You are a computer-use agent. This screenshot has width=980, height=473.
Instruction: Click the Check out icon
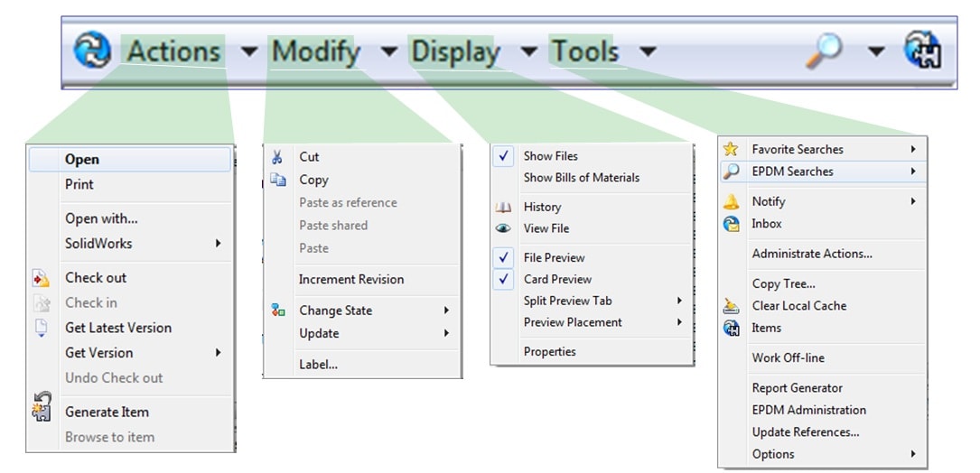[41, 278]
